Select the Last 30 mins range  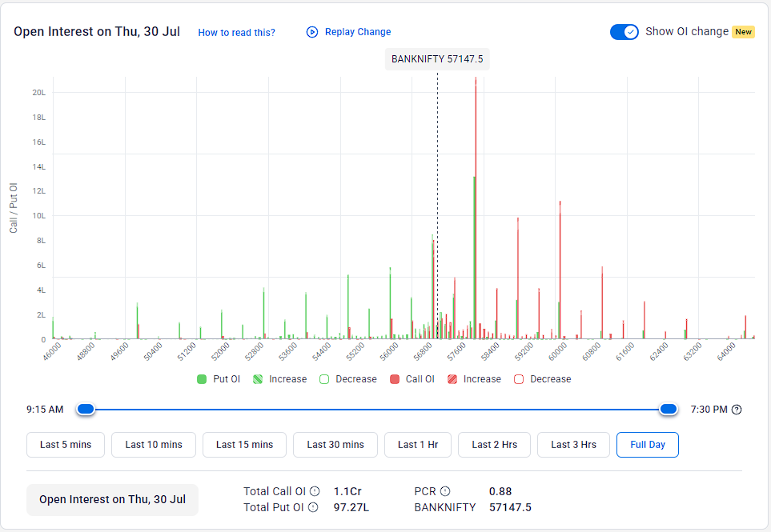[x=335, y=445]
